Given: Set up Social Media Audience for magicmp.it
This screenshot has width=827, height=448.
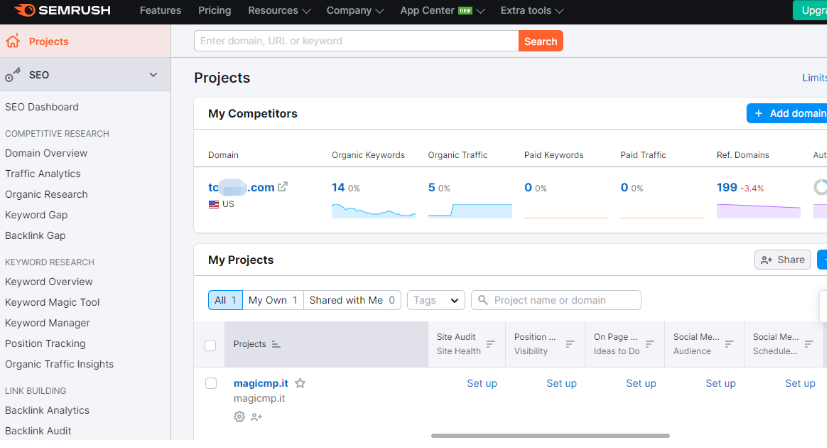Looking at the screenshot, I should coord(720,383).
